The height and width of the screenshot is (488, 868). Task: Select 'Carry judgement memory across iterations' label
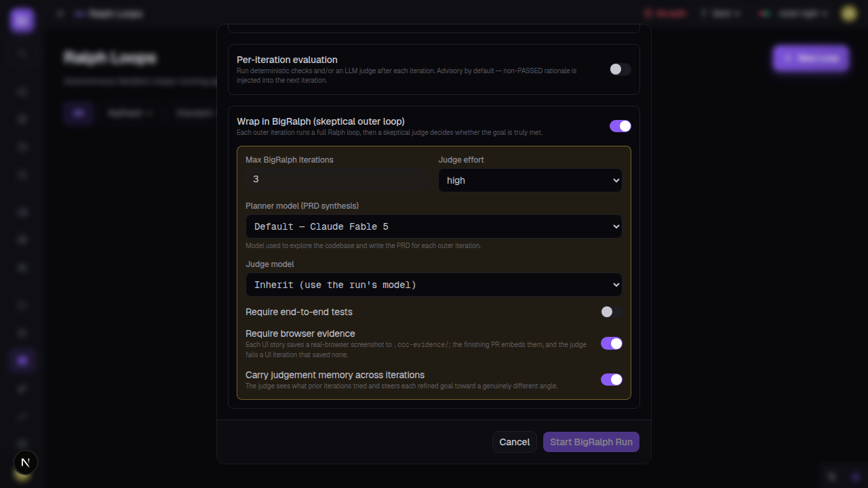335,375
